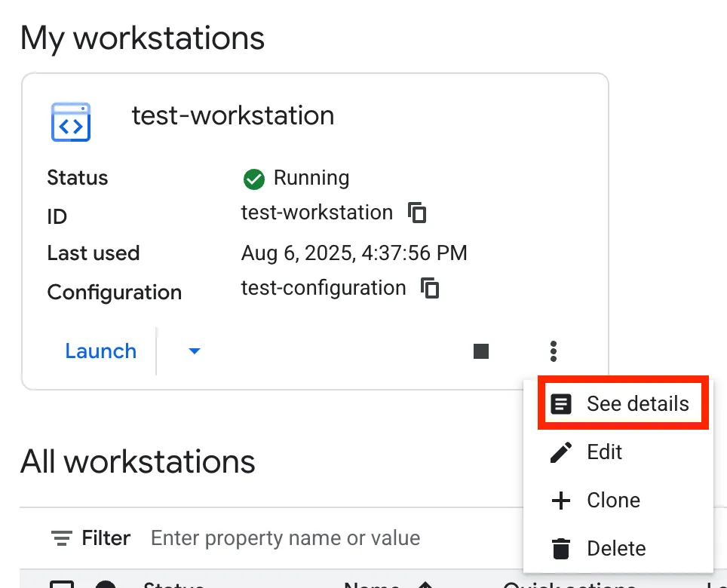Click the plus icon beside Clone

(561, 501)
